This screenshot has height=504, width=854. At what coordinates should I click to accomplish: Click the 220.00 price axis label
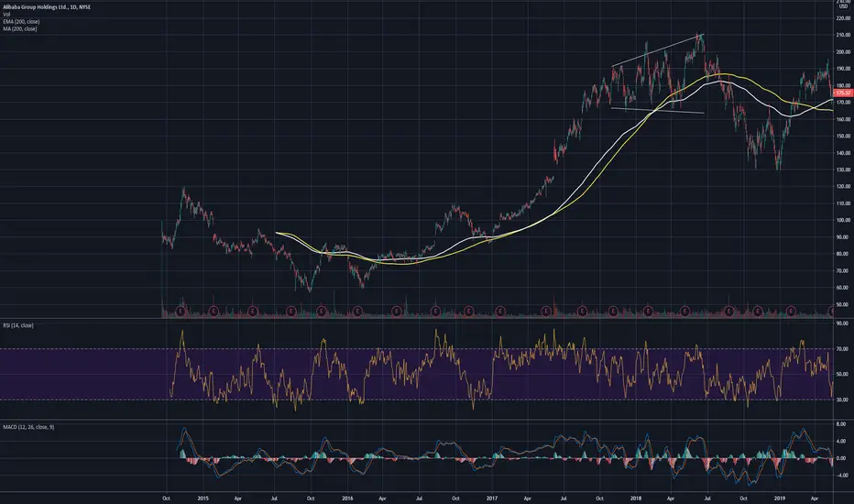point(843,18)
